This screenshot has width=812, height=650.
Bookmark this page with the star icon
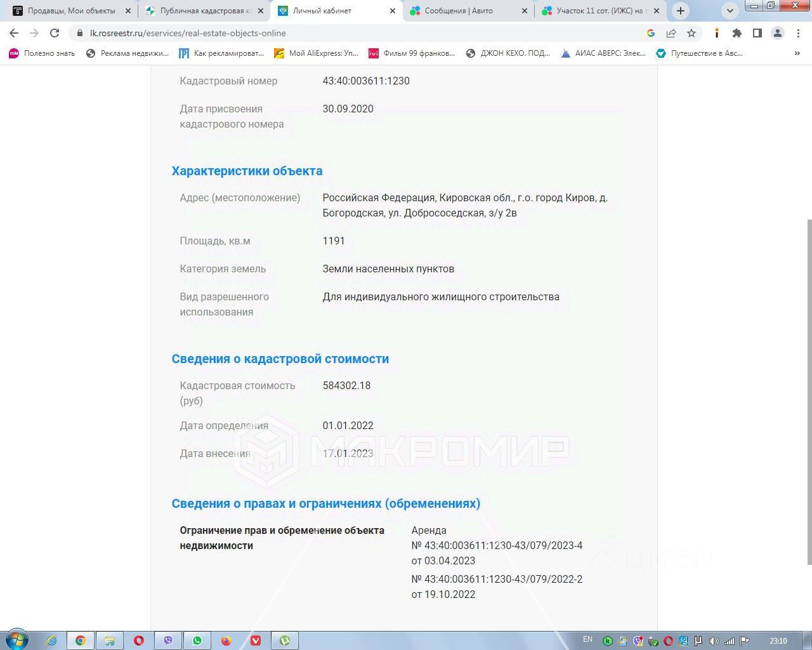(691, 33)
